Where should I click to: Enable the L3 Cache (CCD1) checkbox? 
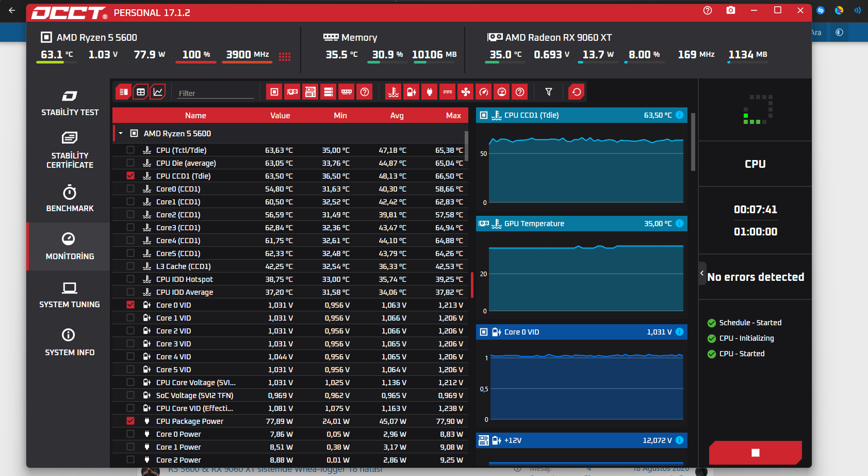tap(130, 266)
